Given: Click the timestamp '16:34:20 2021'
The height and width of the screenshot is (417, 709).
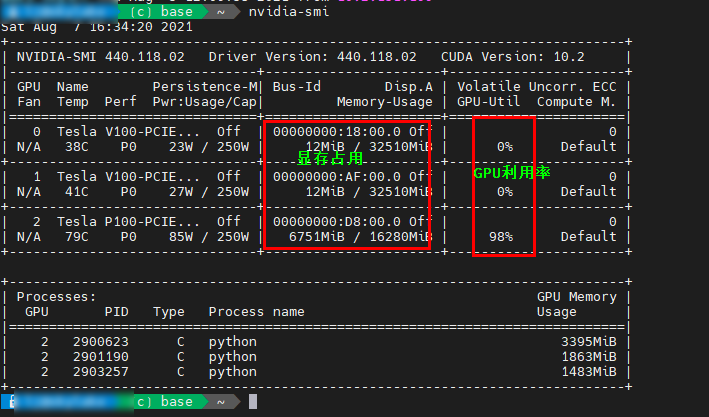Looking at the screenshot, I should (141, 27).
